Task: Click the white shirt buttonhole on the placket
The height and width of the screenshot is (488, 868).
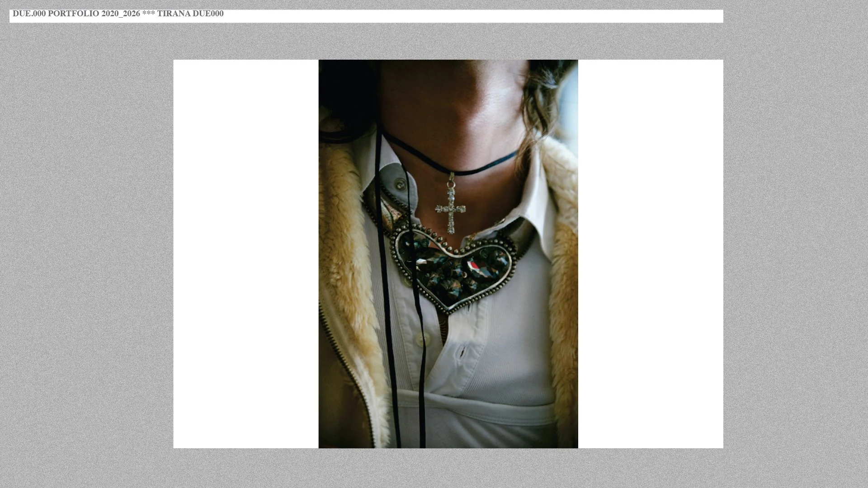Action: pos(462,352)
